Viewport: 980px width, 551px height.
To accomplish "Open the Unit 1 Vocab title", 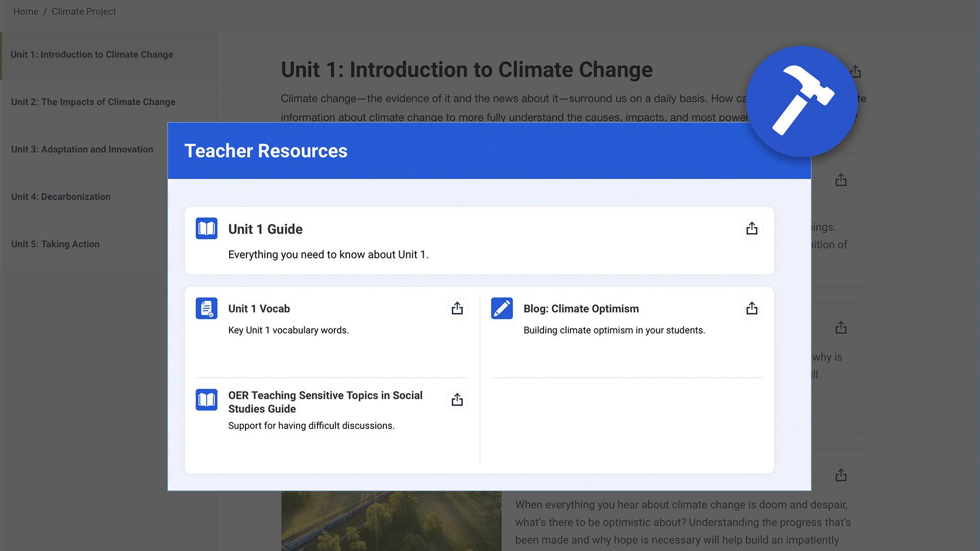I will coord(259,309).
